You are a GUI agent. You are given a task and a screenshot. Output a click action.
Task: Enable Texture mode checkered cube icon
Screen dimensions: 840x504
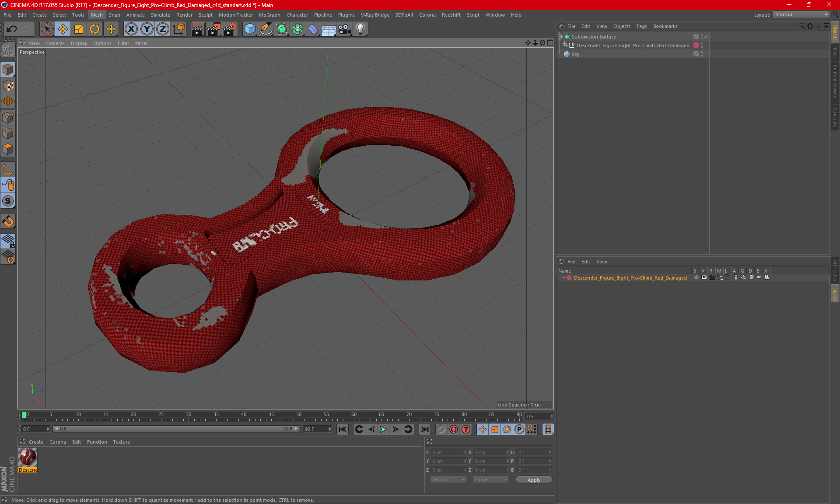point(8,86)
